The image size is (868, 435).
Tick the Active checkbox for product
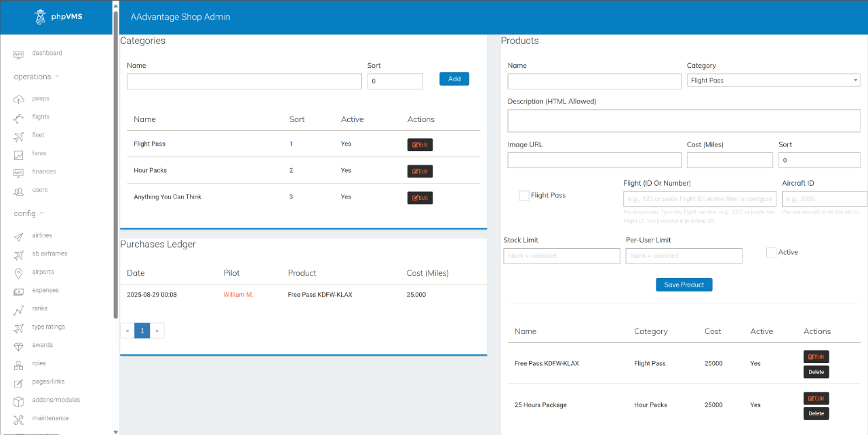771,253
